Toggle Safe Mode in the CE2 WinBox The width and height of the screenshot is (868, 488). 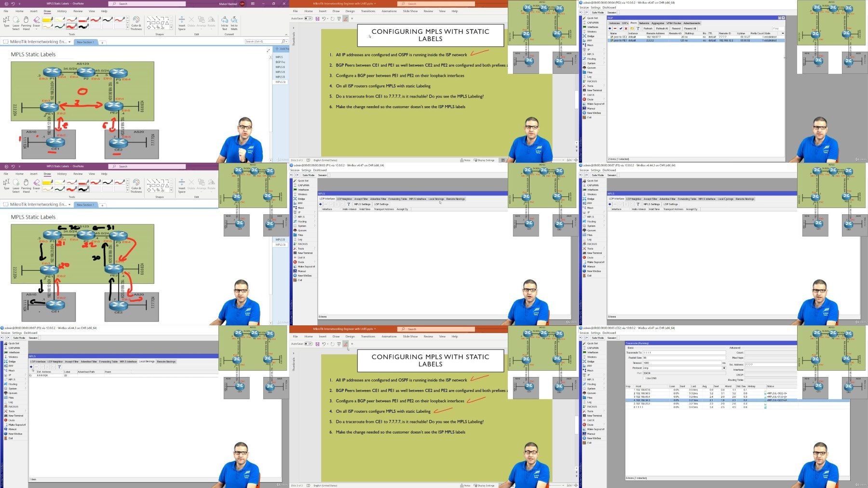tap(597, 338)
